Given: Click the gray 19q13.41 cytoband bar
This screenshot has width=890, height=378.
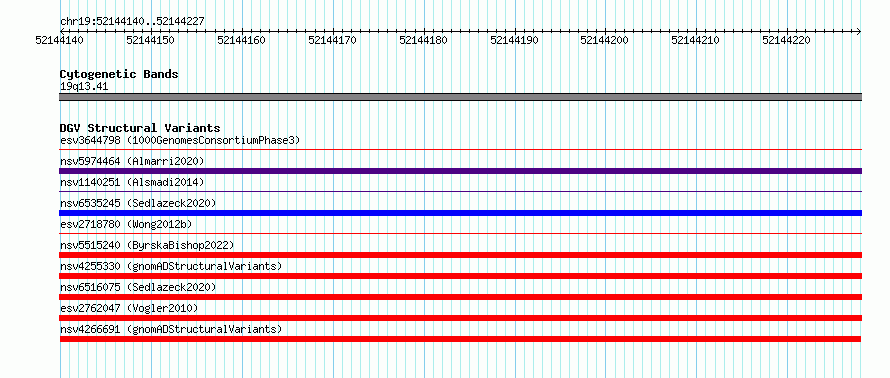Looking at the screenshot, I should coord(460,97).
